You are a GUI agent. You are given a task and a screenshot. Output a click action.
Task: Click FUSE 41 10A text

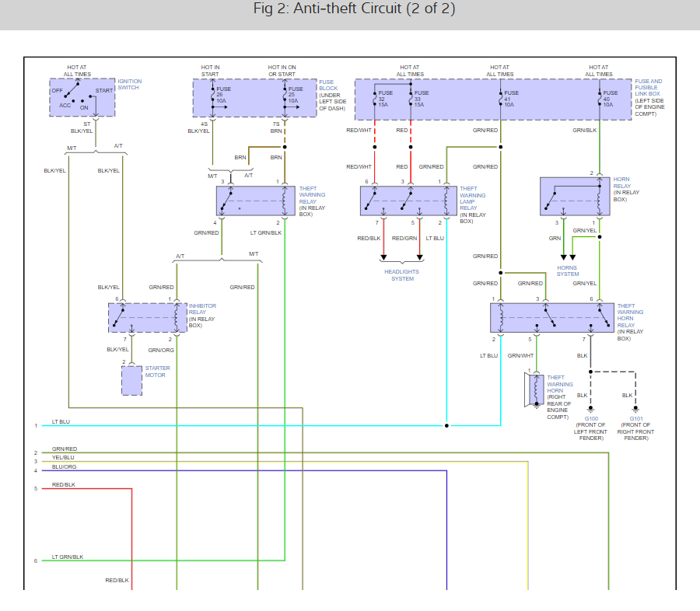[x=511, y=99]
